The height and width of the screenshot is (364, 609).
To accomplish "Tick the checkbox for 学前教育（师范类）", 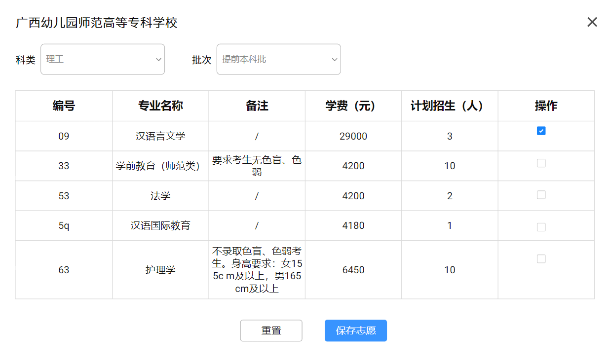I will (x=541, y=163).
